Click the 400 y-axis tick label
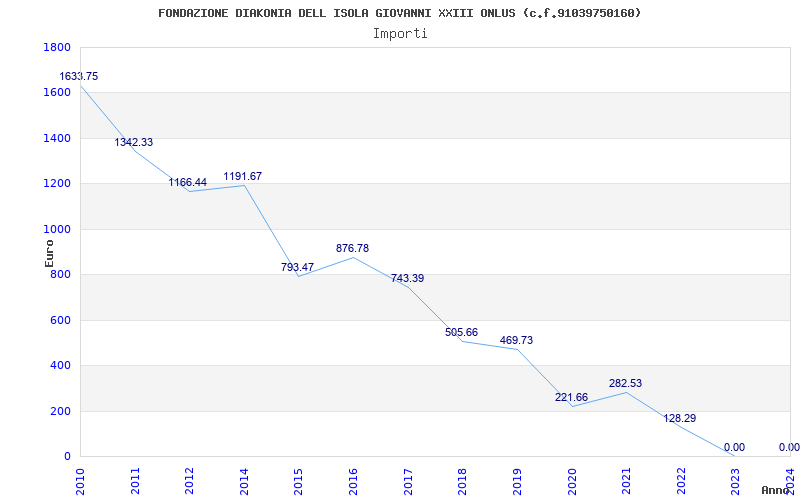Screen dimensions: 800x500 [61, 366]
